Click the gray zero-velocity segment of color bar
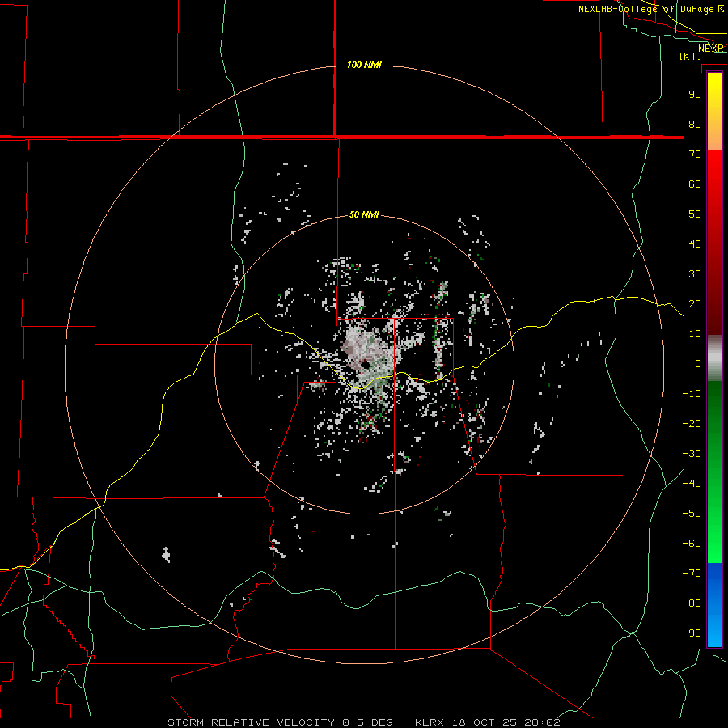This screenshot has height=728, width=728. [x=714, y=358]
